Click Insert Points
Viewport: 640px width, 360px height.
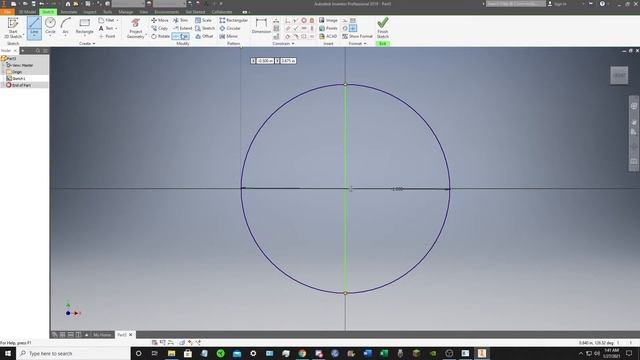click(329, 28)
